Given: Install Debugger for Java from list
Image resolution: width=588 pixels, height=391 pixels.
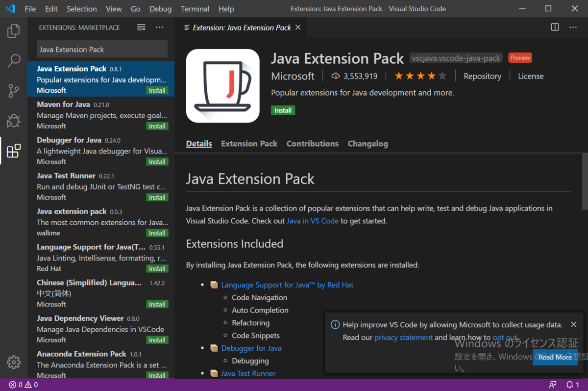Looking at the screenshot, I should (157, 161).
